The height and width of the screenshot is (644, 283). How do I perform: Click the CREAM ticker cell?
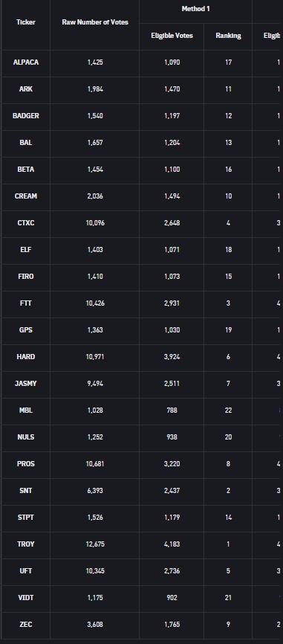[25, 196]
